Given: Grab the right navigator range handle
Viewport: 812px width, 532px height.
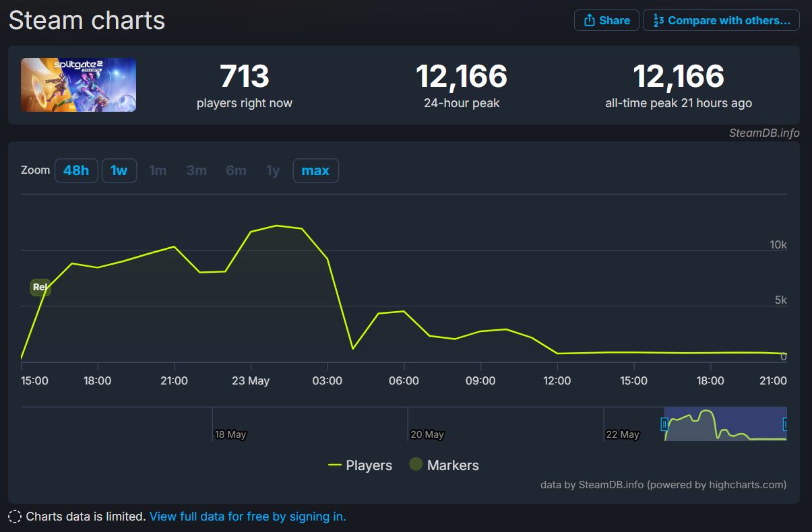Looking at the screenshot, I should point(785,424).
